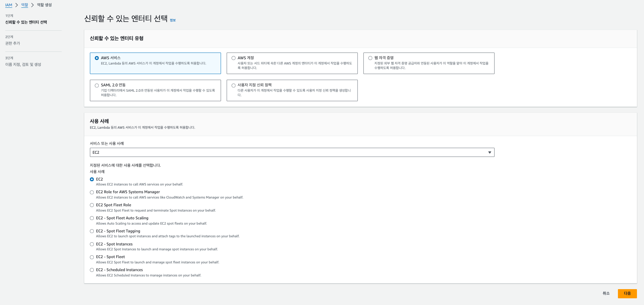Click the IAM breadcrumb link
Image resolution: width=644 pixels, height=305 pixels.
pyautogui.click(x=9, y=5)
